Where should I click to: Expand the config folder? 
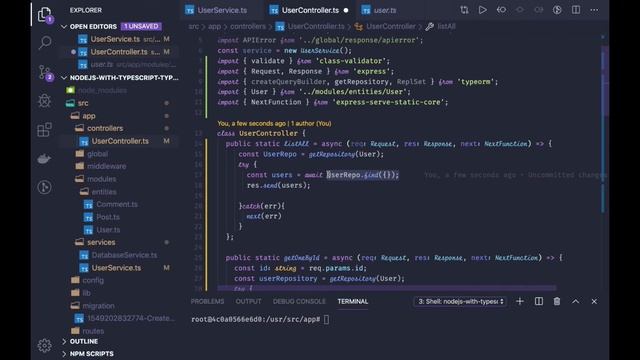93,280
